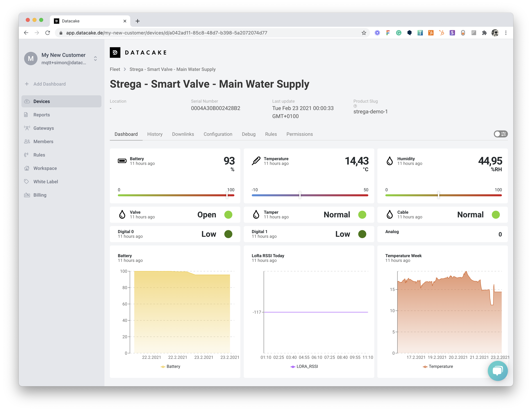The image size is (532, 411).
Task: Toggle the dashboard edit mode switch
Action: click(x=501, y=134)
